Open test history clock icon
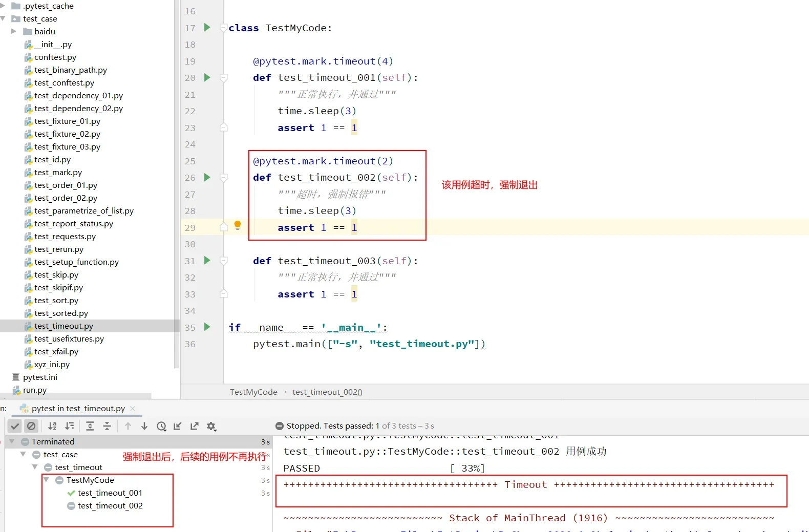809x532 pixels. tap(161, 426)
